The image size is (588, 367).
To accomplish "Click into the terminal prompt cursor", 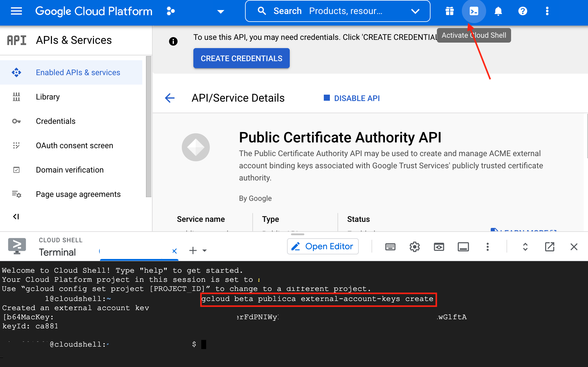I will [203, 344].
